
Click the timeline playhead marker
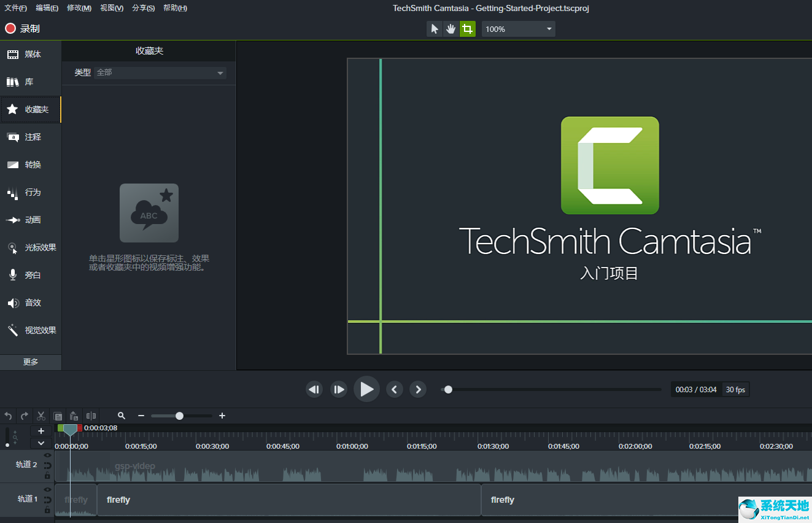click(x=71, y=430)
